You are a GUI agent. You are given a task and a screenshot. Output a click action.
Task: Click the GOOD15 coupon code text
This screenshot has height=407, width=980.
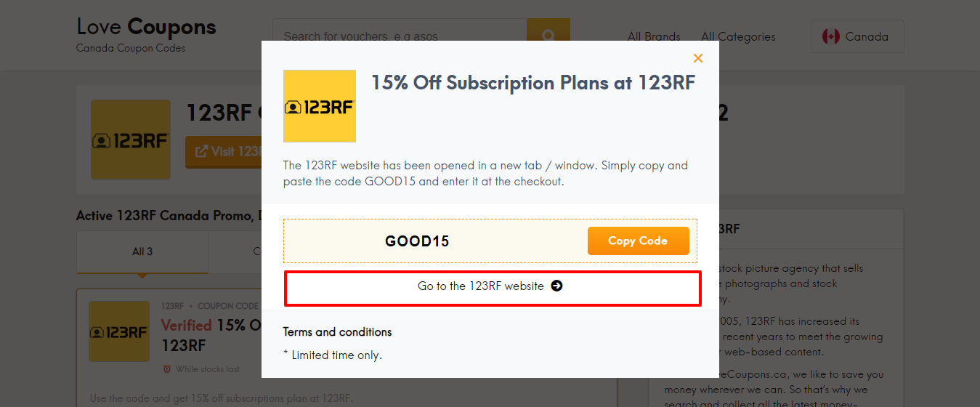pyautogui.click(x=417, y=241)
